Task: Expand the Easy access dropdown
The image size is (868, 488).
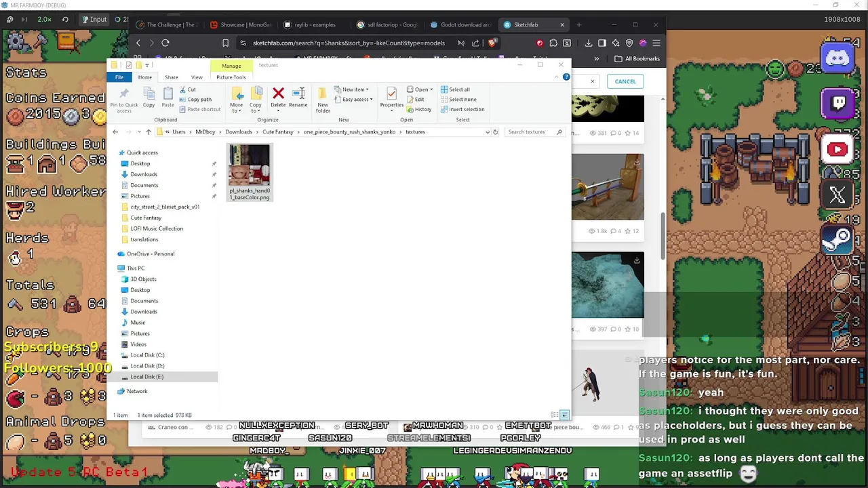Action: click(x=353, y=100)
